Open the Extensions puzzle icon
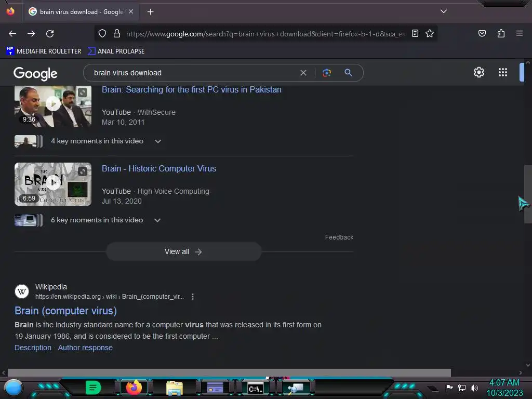Screen dimensions: 532x399 (x=501, y=33)
